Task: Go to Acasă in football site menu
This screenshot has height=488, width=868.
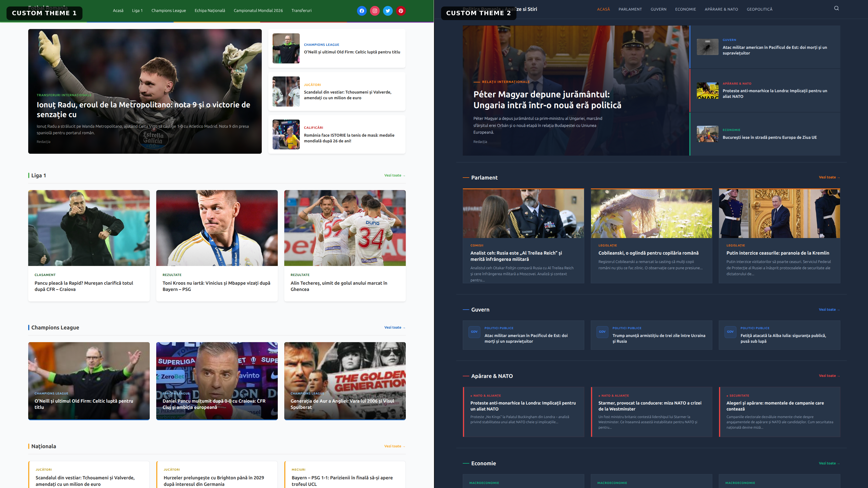Action: point(118,11)
